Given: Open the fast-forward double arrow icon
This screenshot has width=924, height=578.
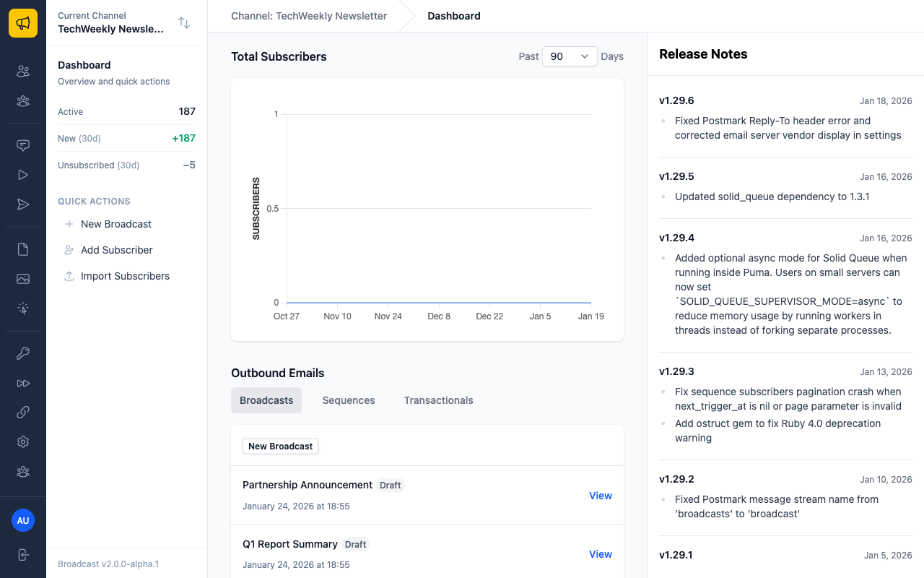Looking at the screenshot, I should [x=23, y=383].
